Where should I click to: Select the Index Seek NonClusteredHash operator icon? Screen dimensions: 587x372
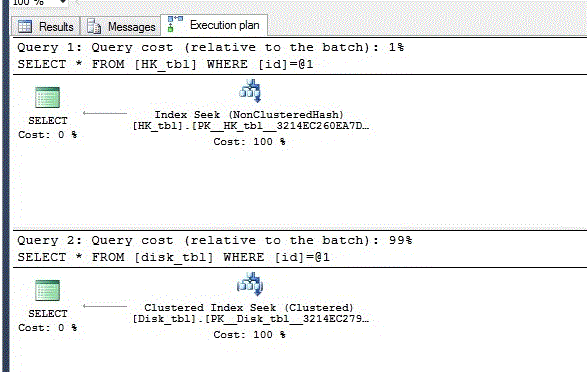(x=250, y=91)
